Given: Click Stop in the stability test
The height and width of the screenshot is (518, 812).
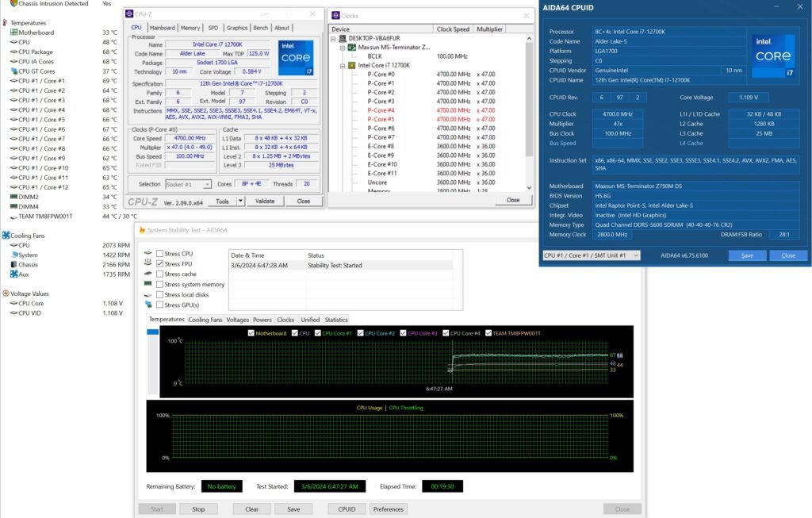Looking at the screenshot, I should 198,509.
